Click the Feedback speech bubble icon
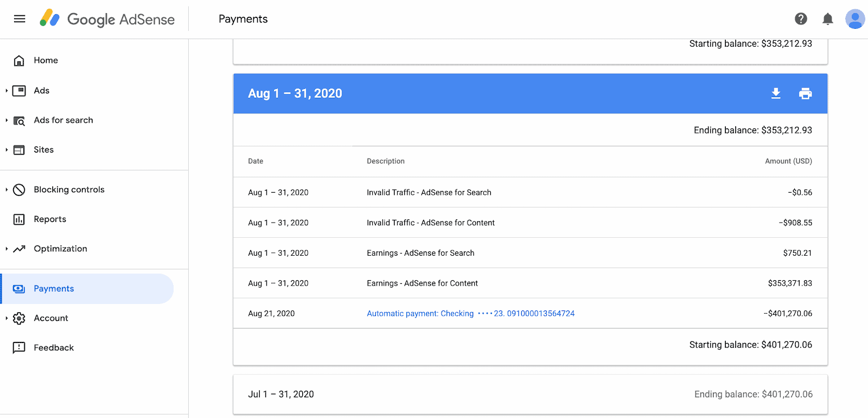868x418 pixels. coord(19,347)
